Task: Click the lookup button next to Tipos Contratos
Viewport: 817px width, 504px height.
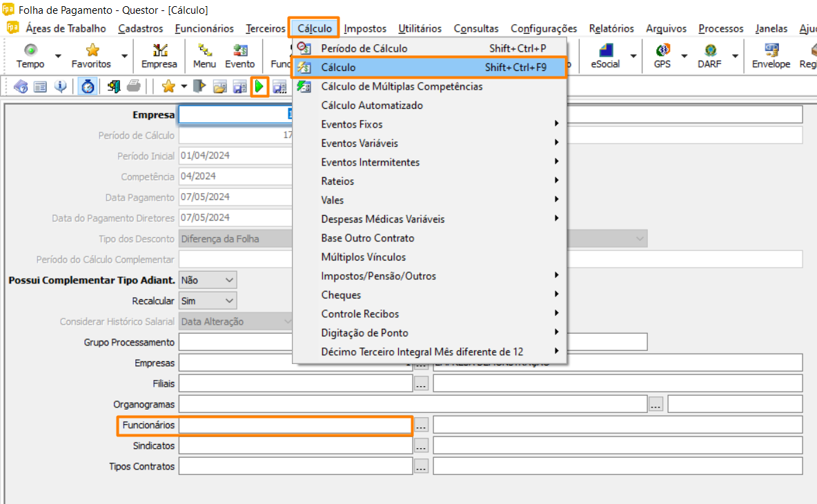Action: click(421, 467)
